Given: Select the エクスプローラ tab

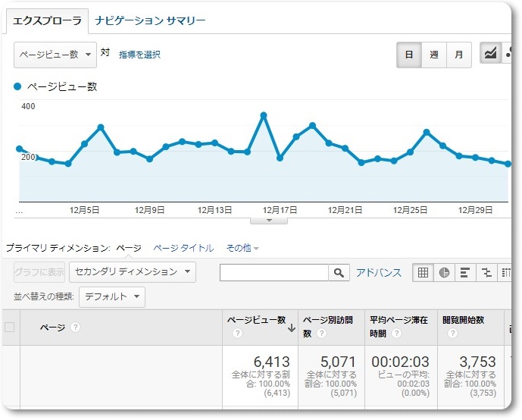Looking at the screenshot, I should click(47, 20).
